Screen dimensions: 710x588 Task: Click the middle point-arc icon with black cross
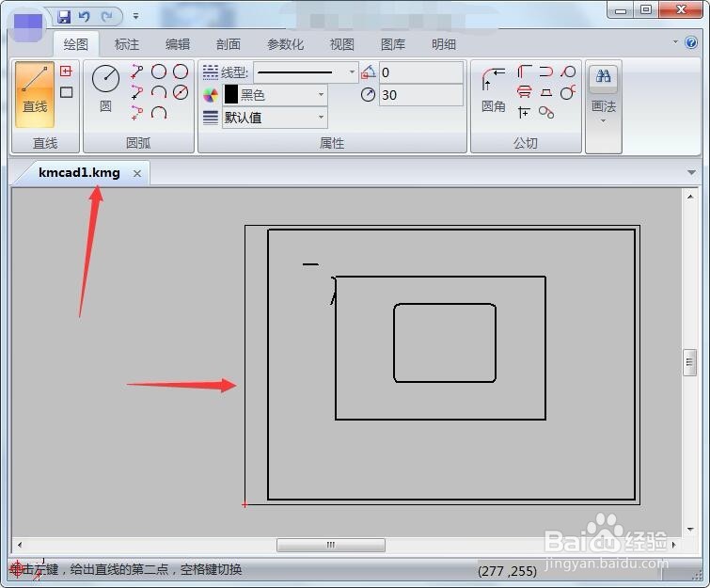[x=136, y=92]
